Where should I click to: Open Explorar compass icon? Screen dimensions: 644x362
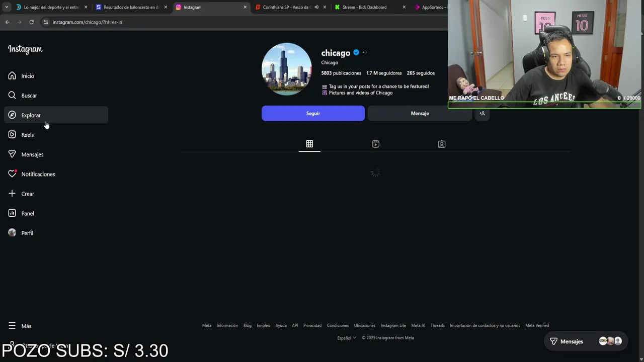click(12, 115)
